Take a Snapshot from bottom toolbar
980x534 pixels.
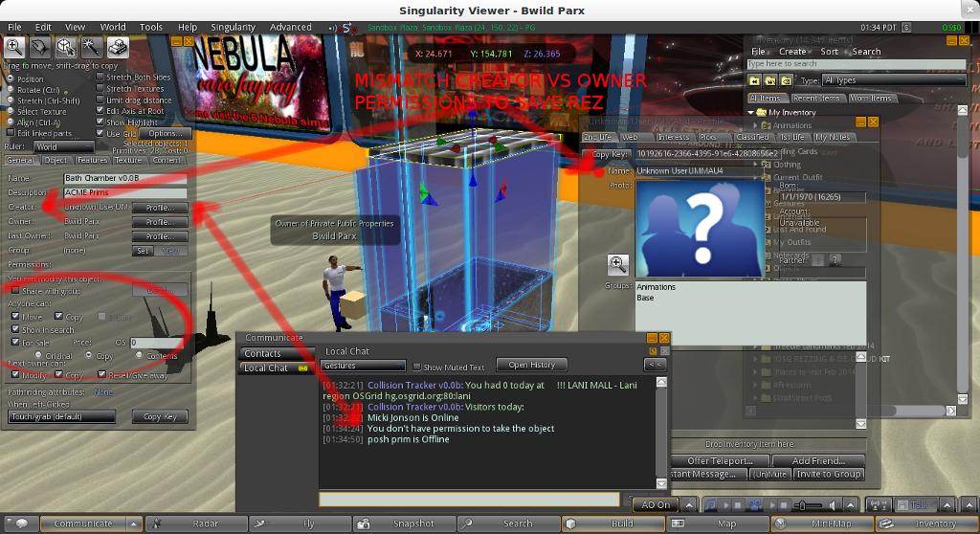click(405, 524)
